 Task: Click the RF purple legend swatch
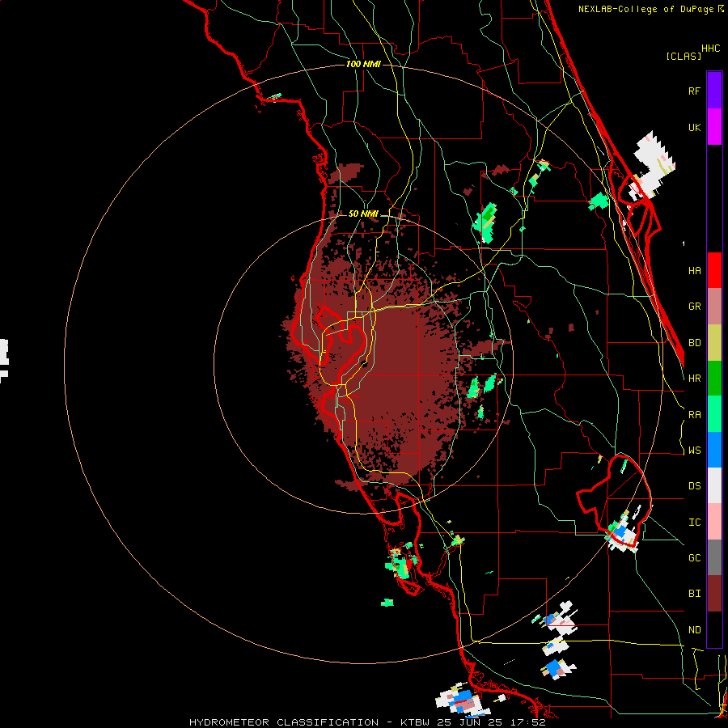point(714,91)
